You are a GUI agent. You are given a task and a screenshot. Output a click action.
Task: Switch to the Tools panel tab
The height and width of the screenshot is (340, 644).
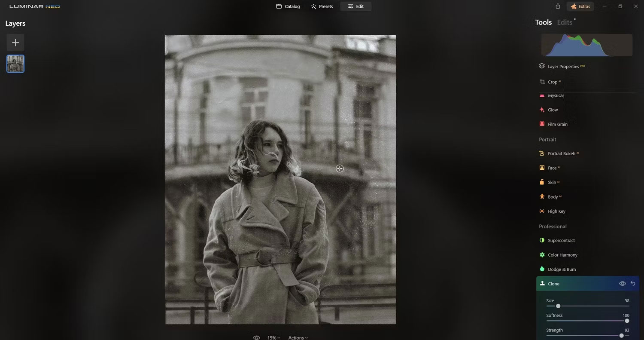tap(543, 22)
